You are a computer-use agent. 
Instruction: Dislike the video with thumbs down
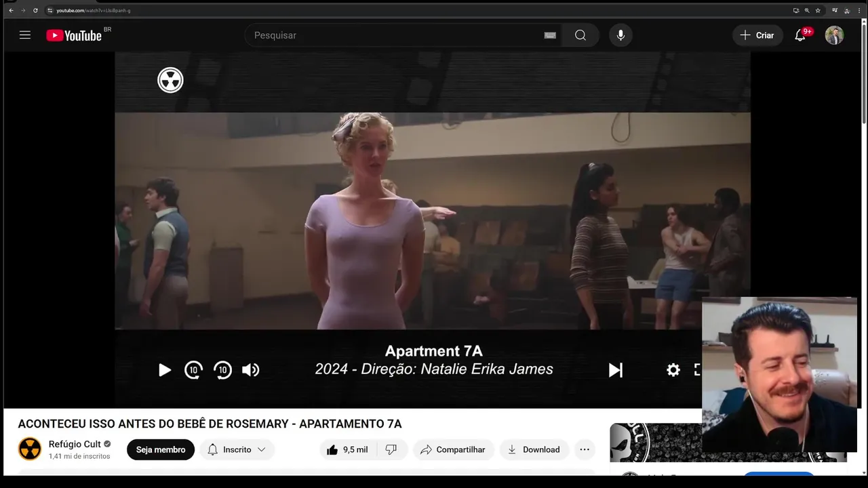(391, 449)
